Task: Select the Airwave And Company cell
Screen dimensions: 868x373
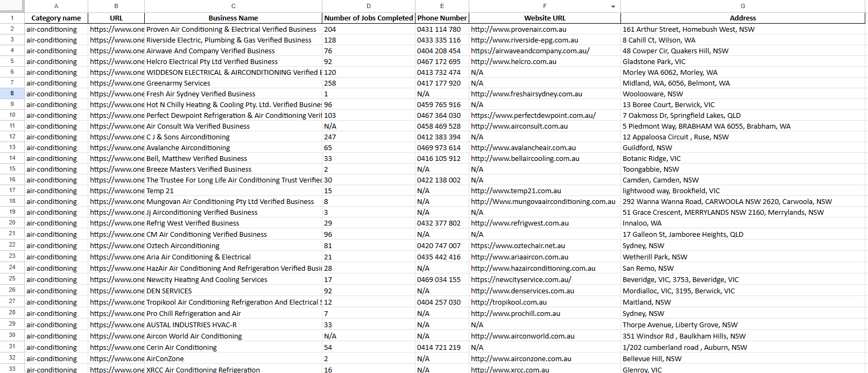Action: 234,51
